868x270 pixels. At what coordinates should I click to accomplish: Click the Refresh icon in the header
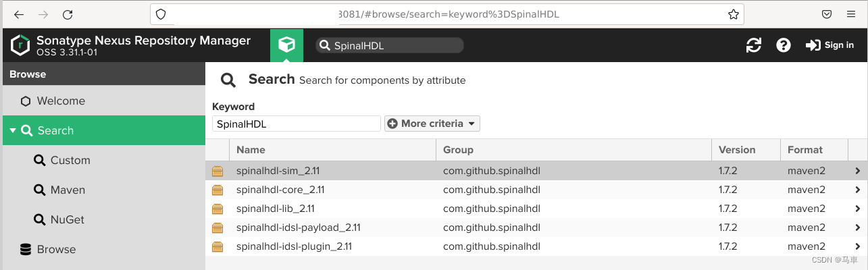pyautogui.click(x=753, y=45)
